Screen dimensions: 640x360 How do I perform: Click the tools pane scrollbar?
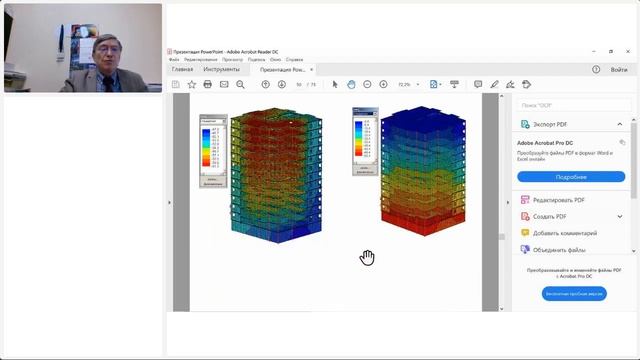[x=634, y=161]
